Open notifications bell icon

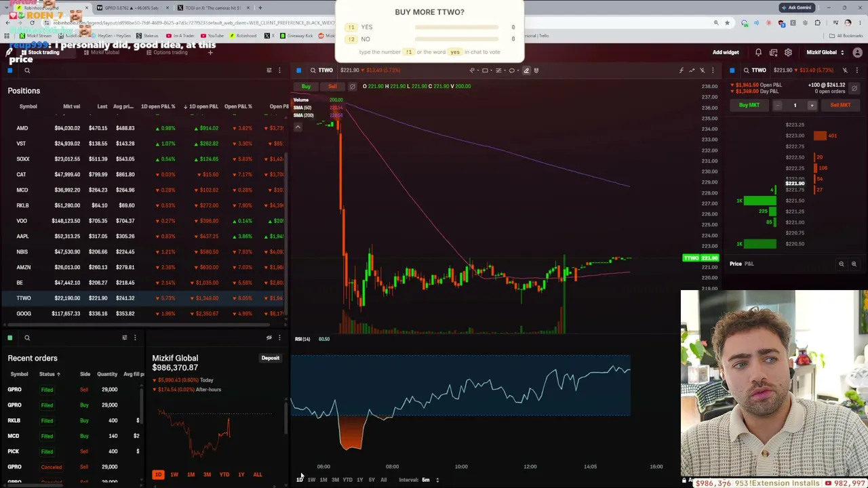pyautogui.click(x=758, y=53)
